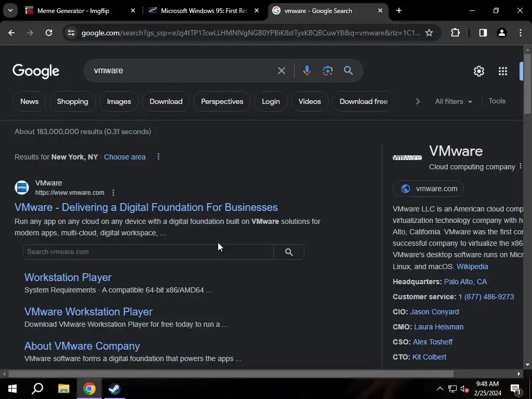Open the Wikipedia link in knowledge panel
The image size is (532, 399).
click(472, 267)
